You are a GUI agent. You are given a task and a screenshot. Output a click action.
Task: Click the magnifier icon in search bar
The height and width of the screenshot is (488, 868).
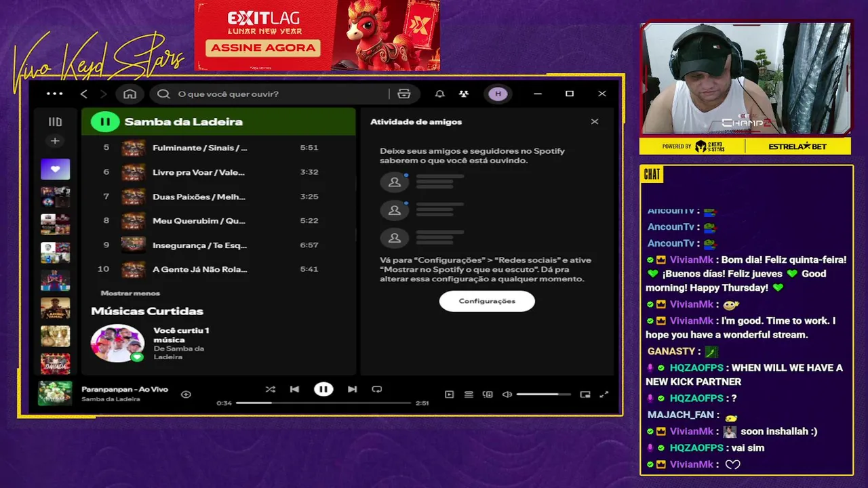[x=163, y=94]
